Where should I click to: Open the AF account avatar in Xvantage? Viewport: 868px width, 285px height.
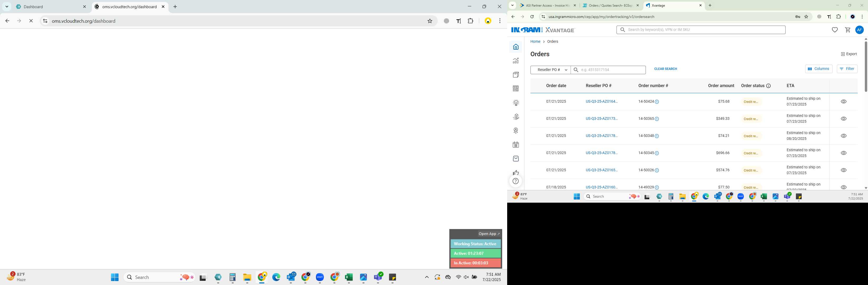pos(859,30)
